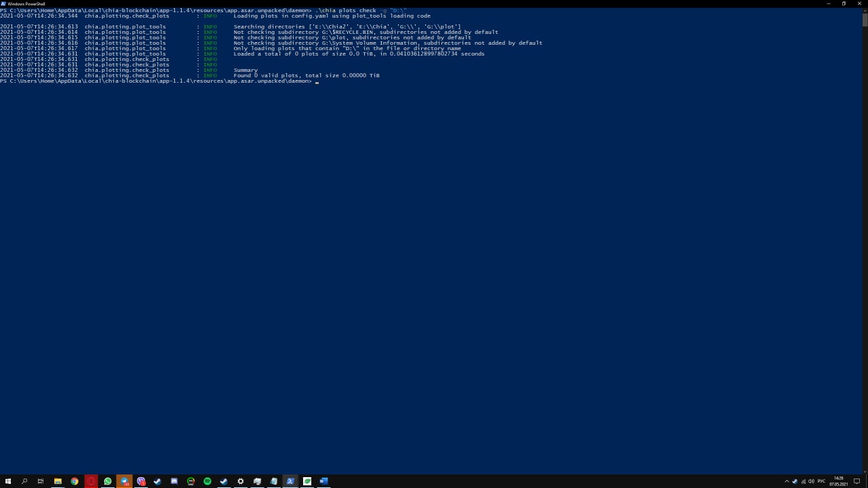Viewport: 868px width, 488px height.
Task: Click Steam icon in system tray
Action: pyautogui.click(x=795, y=481)
